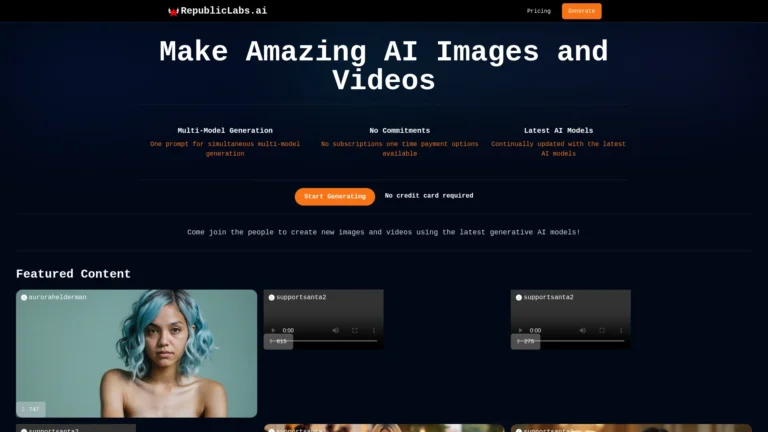Click the Start Generating button
768x432 pixels.
pyautogui.click(x=334, y=196)
